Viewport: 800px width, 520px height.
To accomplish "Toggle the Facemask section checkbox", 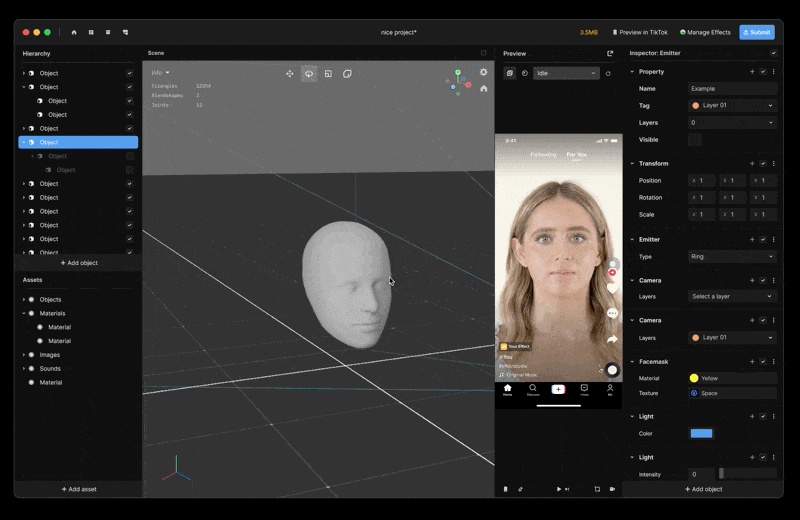I will 763,361.
